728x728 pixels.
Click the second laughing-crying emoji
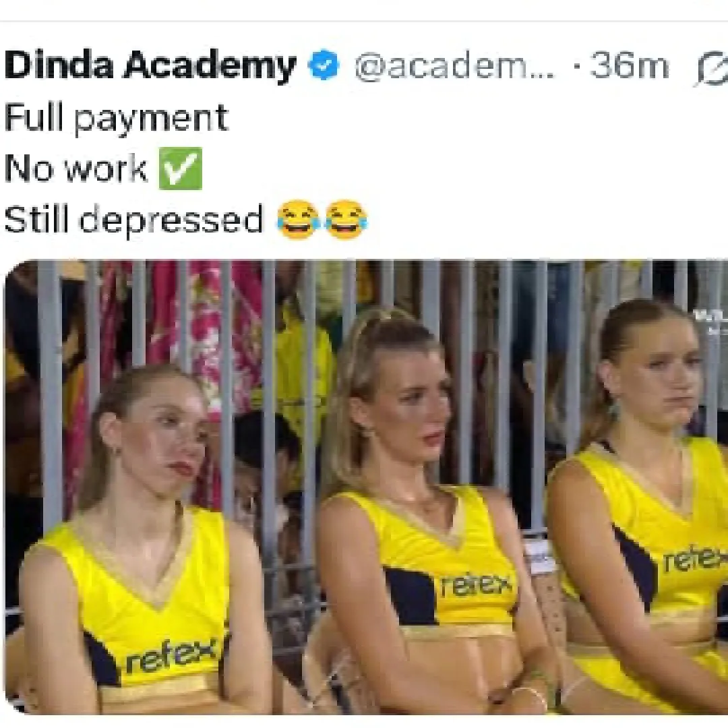coord(346,220)
